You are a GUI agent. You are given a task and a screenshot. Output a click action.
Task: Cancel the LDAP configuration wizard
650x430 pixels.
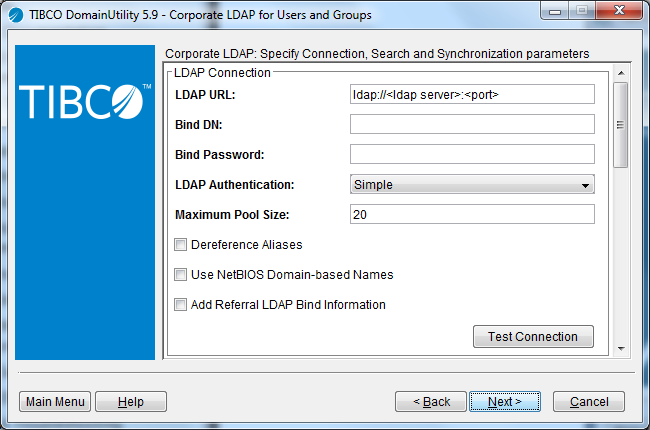tap(588, 401)
